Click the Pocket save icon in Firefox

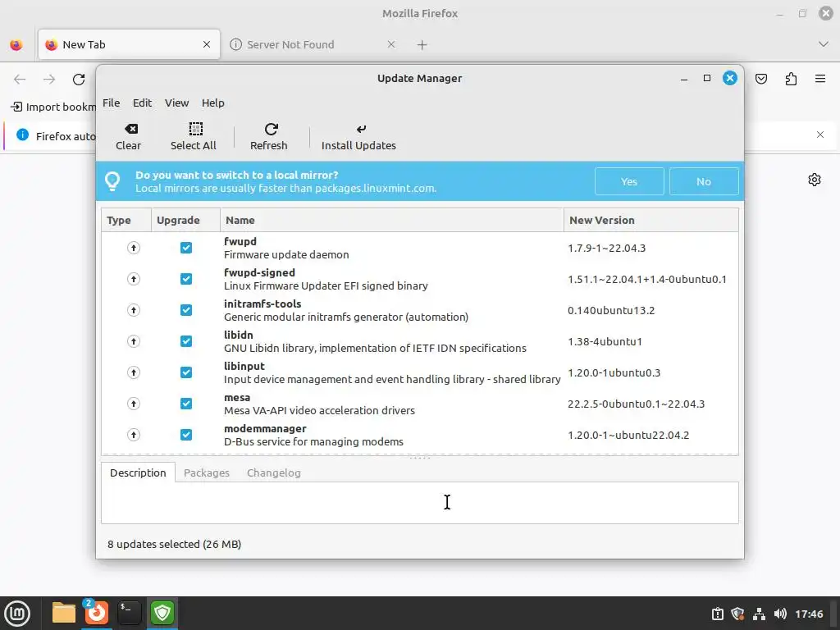pyautogui.click(x=761, y=80)
